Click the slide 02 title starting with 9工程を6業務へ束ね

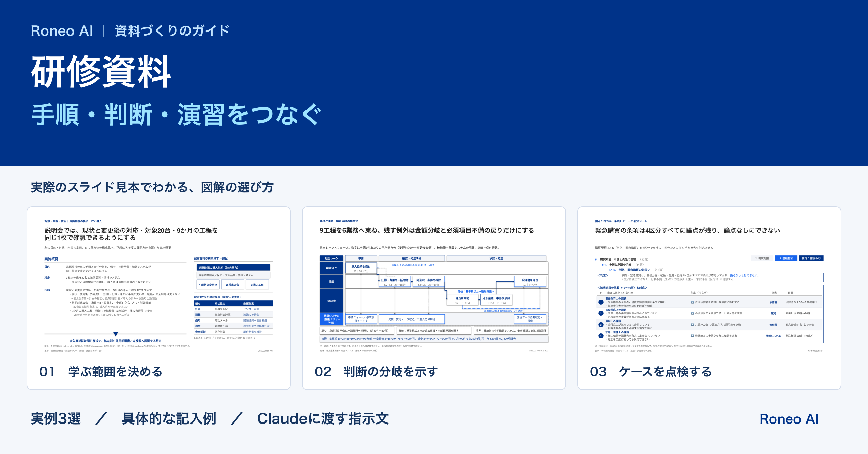point(427,230)
